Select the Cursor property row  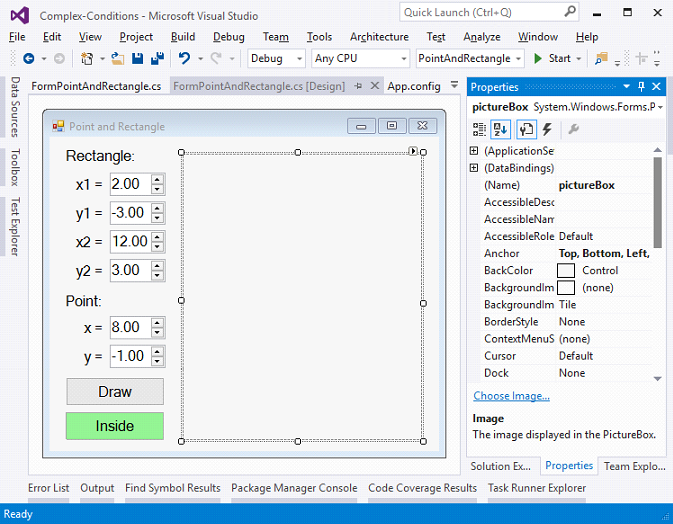pos(567,356)
